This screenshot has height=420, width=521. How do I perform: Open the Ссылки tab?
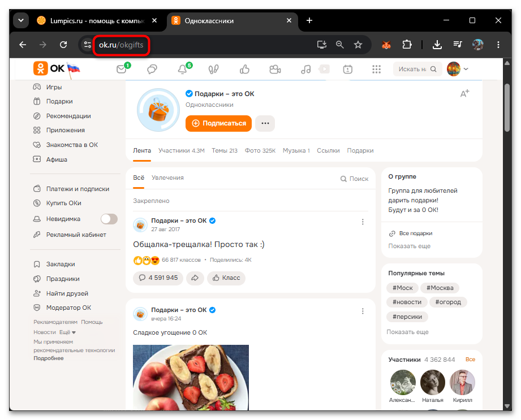pos(328,150)
